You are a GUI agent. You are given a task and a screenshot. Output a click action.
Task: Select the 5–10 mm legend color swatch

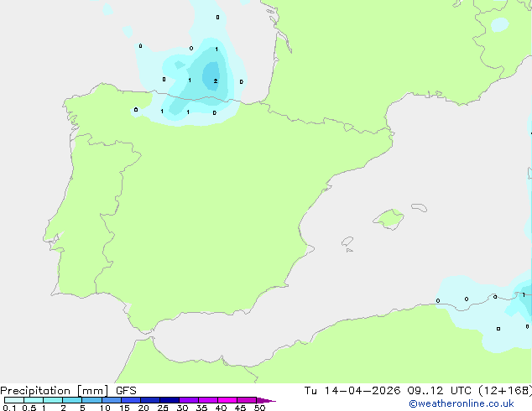pos(91,400)
